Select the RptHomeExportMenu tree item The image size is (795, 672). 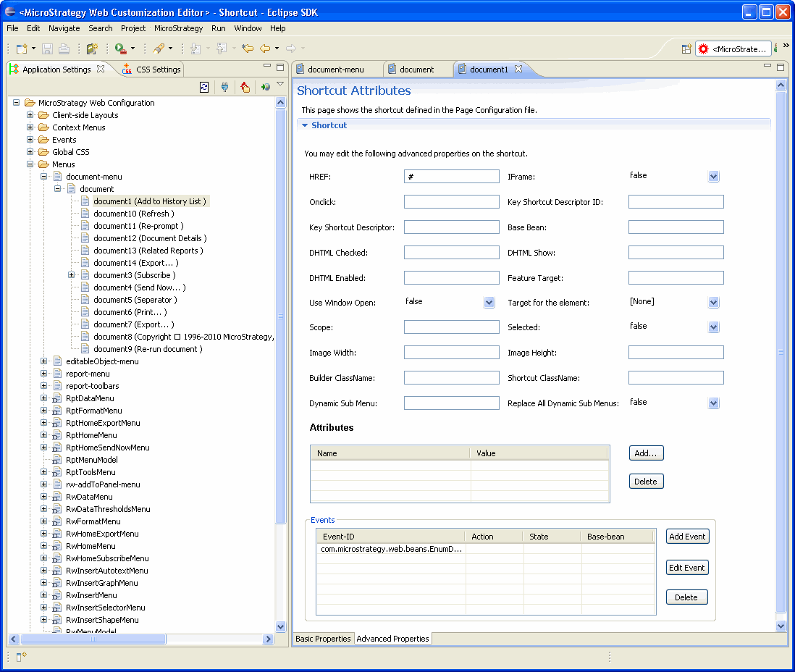(x=103, y=423)
